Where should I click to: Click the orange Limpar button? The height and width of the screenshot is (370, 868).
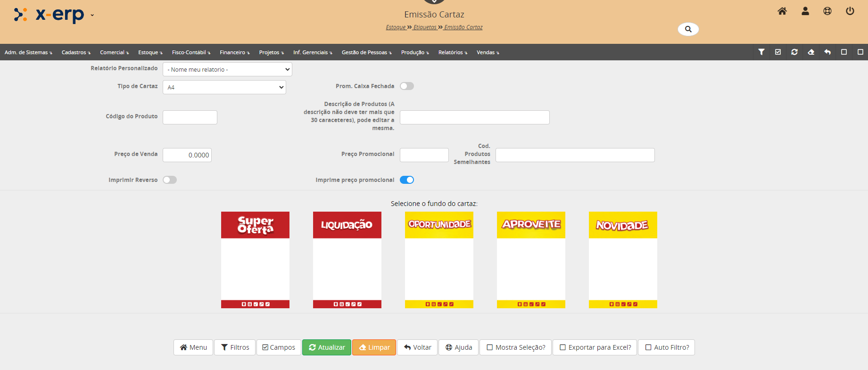(374, 347)
